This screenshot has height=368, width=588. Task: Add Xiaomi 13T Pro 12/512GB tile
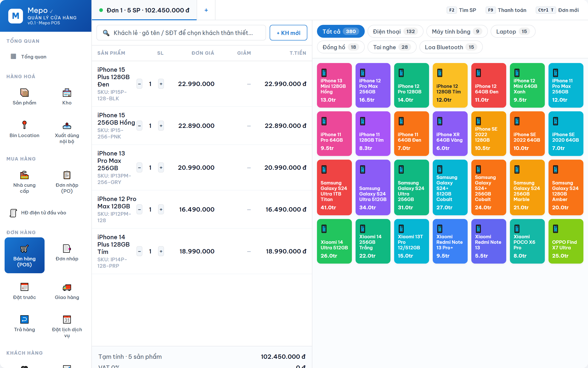(x=412, y=241)
